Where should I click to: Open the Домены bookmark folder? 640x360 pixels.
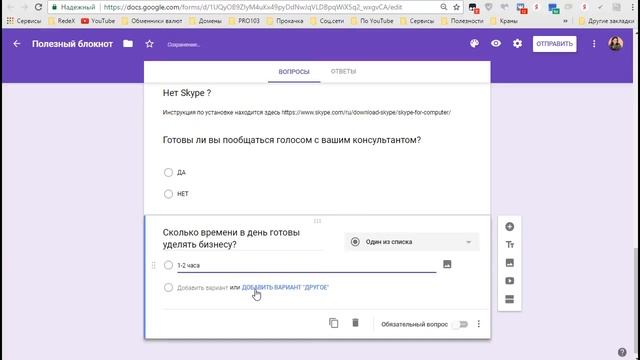[205, 21]
